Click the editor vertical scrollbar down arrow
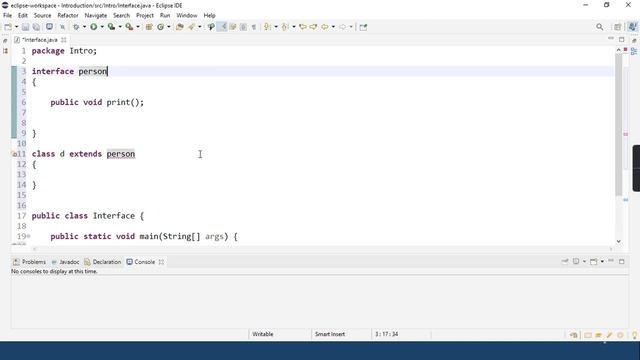 619,241
